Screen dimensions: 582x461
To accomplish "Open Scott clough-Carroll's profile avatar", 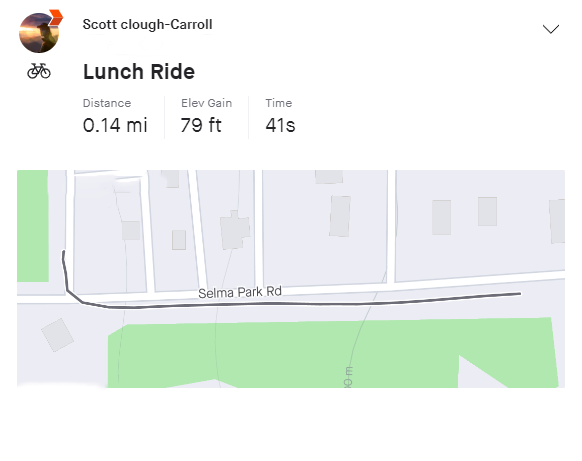I will coord(39,33).
